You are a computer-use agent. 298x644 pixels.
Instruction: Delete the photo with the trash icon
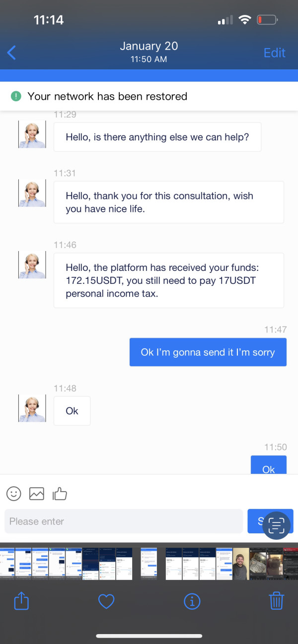(x=276, y=602)
